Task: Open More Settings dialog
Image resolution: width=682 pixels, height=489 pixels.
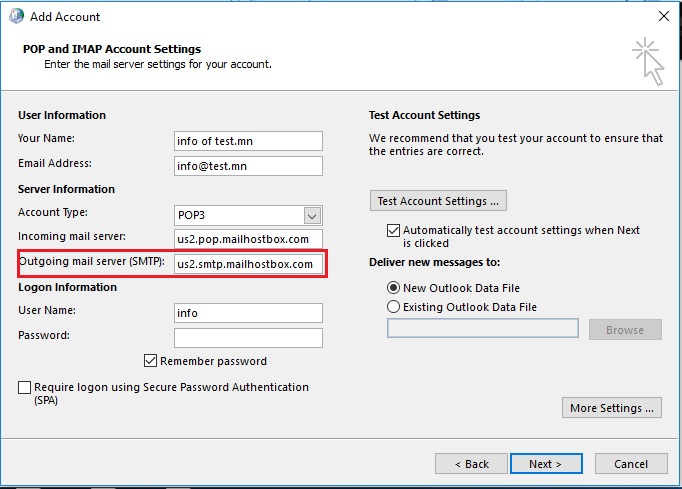Action: pos(612,408)
